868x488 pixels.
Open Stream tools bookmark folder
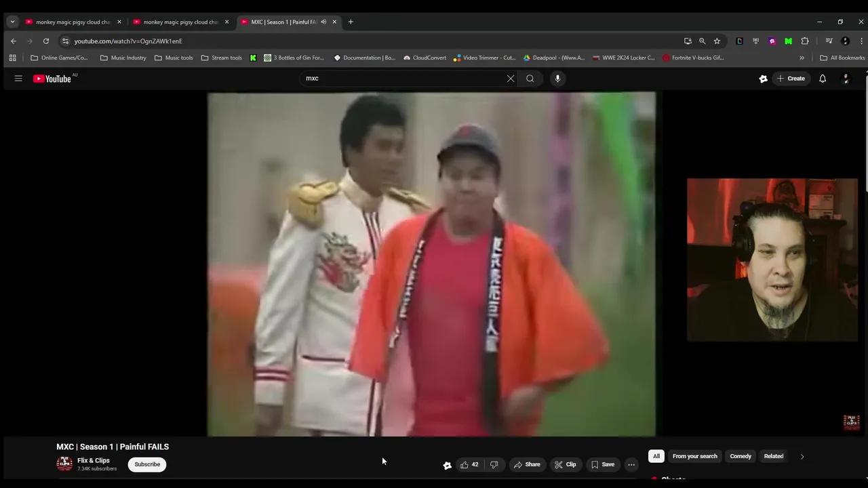(222, 58)
